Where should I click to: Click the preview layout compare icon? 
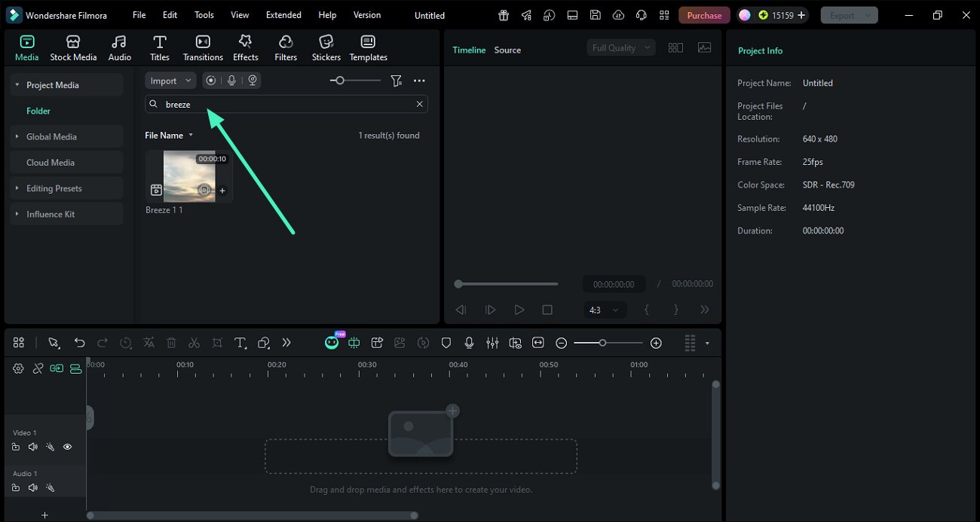click(675, 47)
